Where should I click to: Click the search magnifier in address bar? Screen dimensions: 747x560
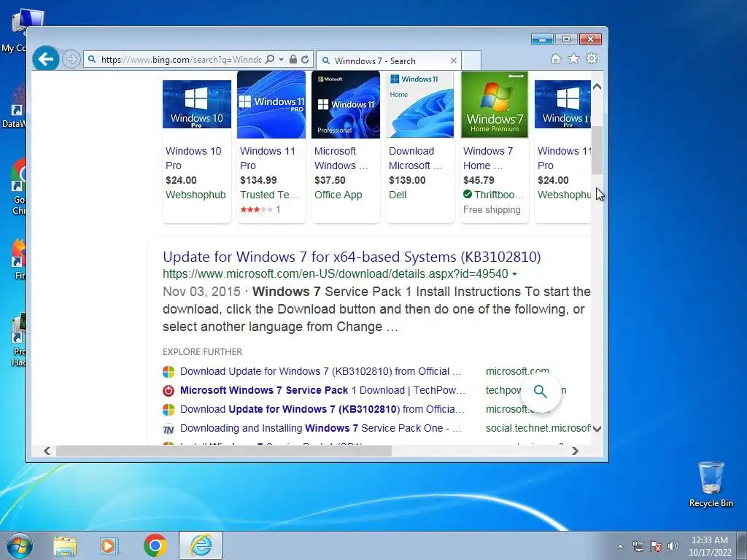pos(270,60)
